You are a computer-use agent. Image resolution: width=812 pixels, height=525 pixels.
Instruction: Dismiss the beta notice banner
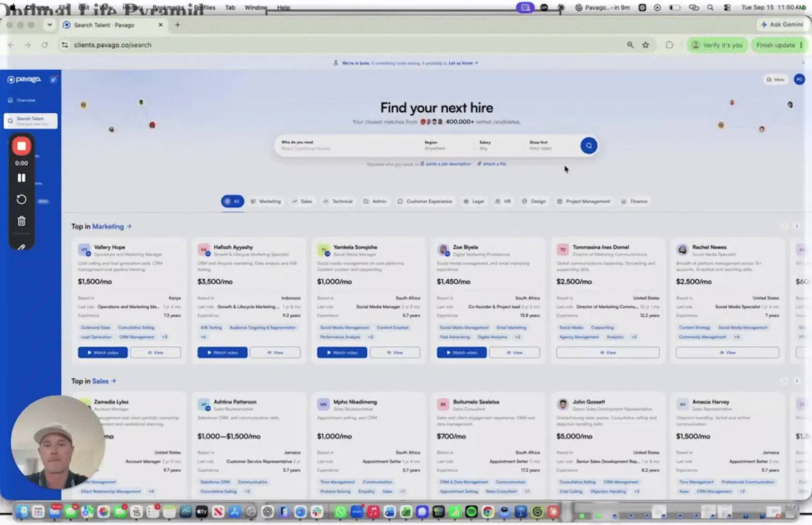803,63
